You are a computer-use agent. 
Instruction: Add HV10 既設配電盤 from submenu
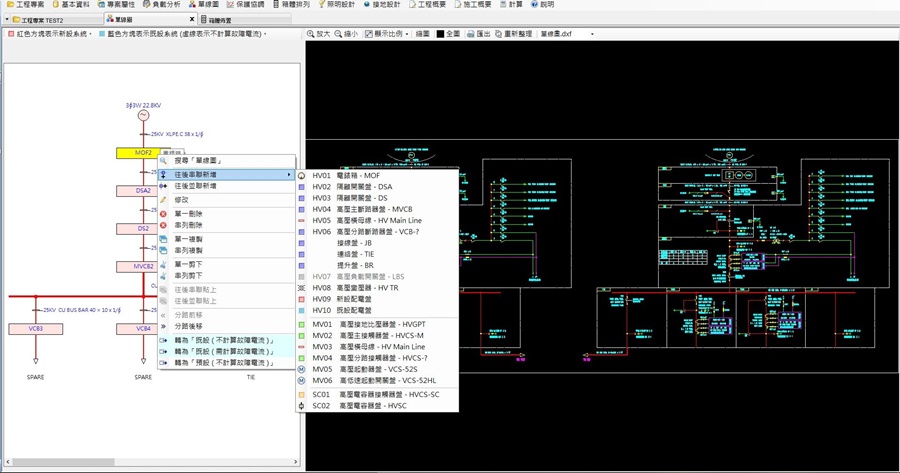(377, 310)
